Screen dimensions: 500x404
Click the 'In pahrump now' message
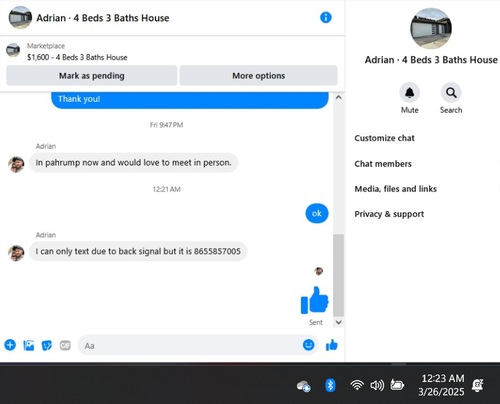(133, 163)
